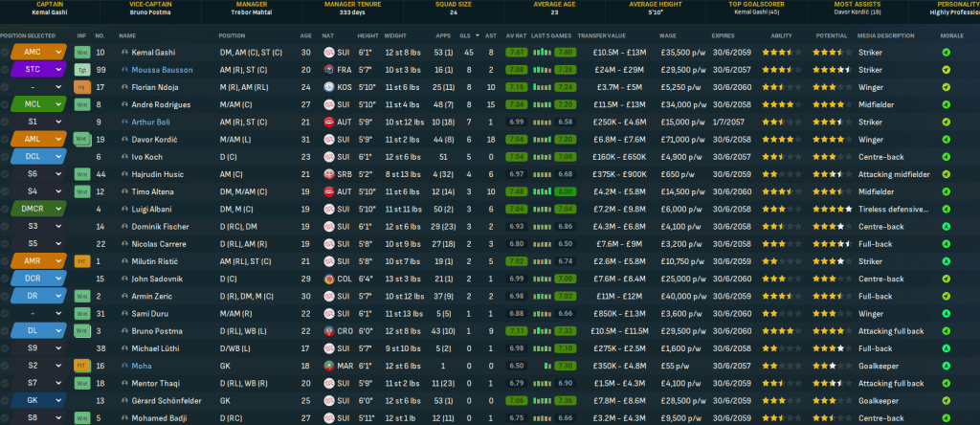The image size is (980, 425).
Task: Click Moussa Bausson's Tgt status icon
Action: [x=81, y=70]
